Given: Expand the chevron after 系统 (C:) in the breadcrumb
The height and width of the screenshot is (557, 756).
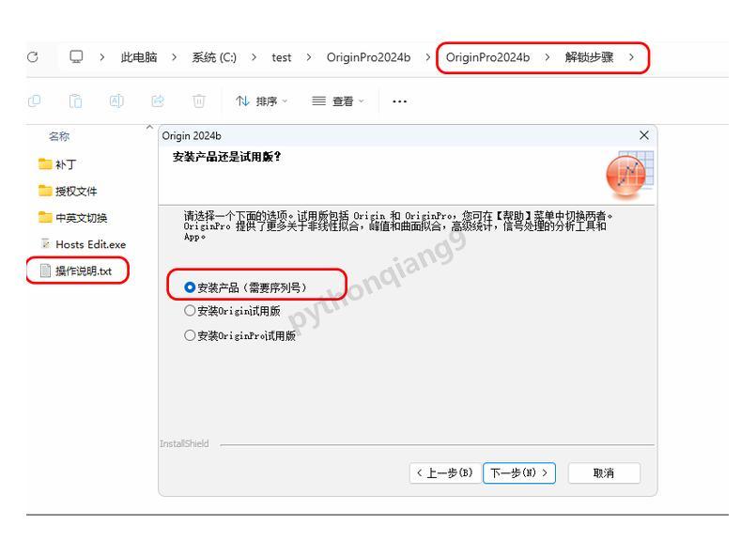Looking at the screenshot, I should (x=254, y=57).
